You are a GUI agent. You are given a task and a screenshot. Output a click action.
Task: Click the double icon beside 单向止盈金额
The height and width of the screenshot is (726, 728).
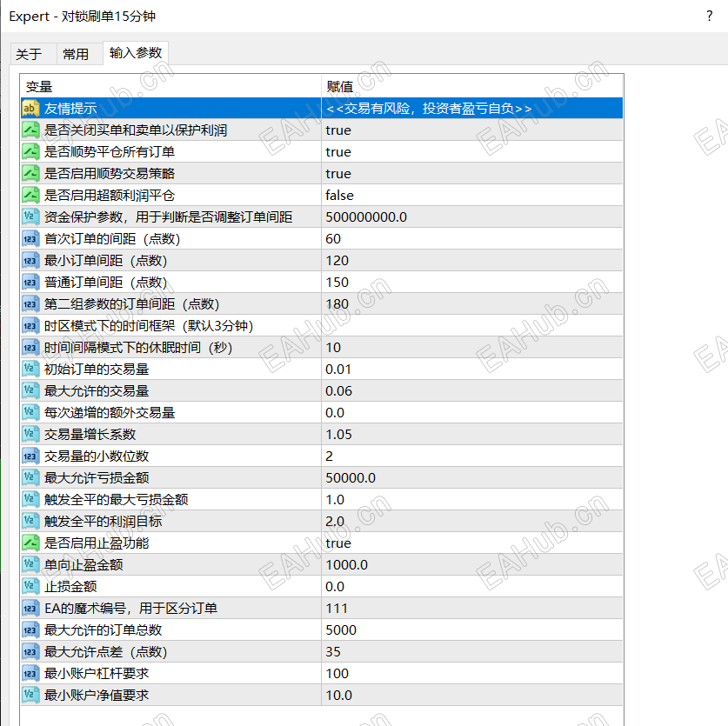pyautogui.click(x=30, y=565)
